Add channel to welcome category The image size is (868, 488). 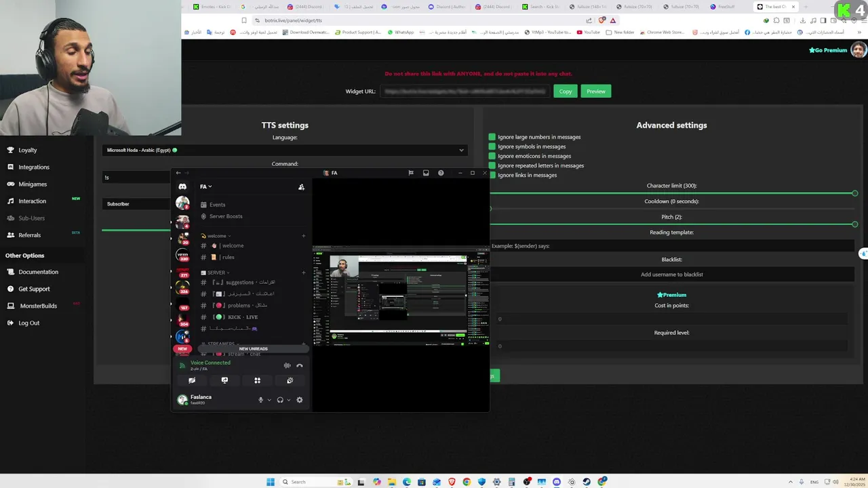click(x=303, y=236)
